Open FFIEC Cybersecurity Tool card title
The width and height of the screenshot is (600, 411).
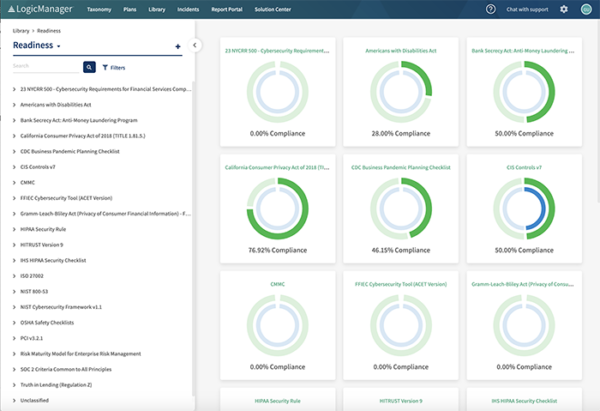point(401,284)
